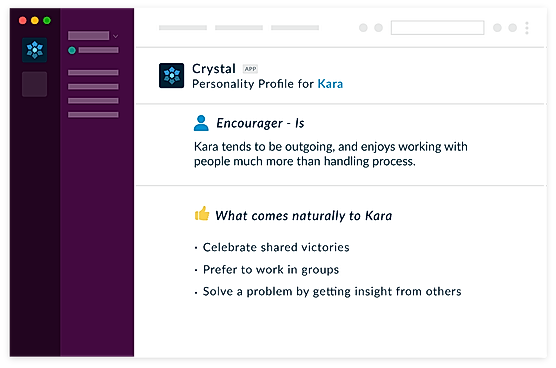Viewport: 556px width, 368px height.
Task: Open the blank second workspace tile
Action: tap(34, 84)
